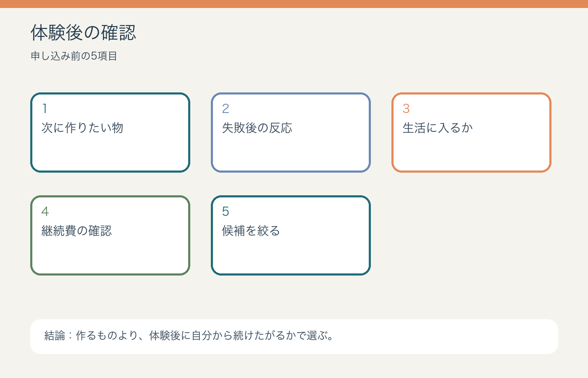Open the 失敗後の反応 card

pyautogui.click(x=291, y=132)
